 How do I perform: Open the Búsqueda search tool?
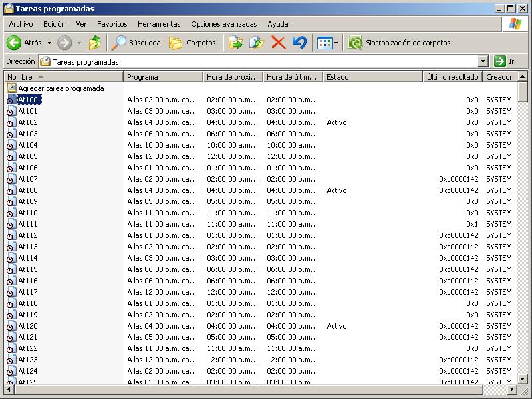tap(136, 43)
